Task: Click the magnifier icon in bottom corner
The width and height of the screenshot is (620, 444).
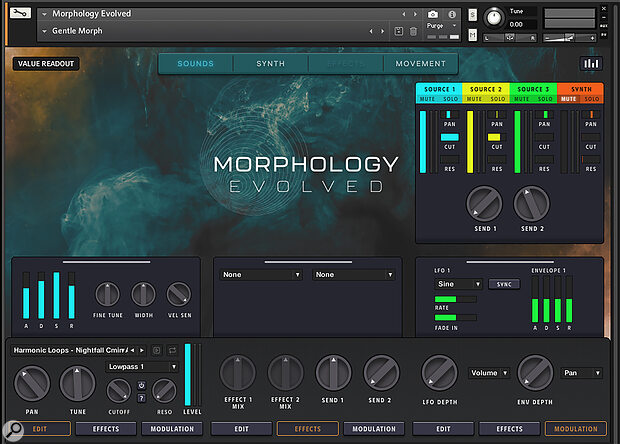Action: pyautogui.click(x=12, y=431)
